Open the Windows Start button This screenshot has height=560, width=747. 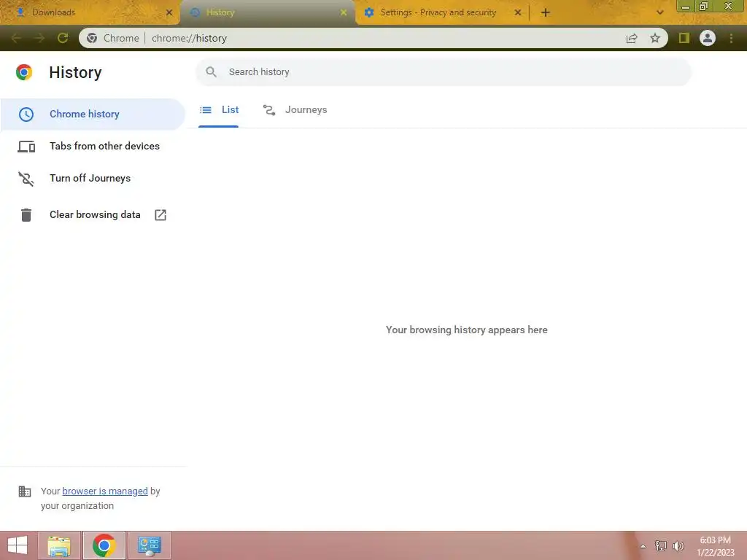point(18,545)
